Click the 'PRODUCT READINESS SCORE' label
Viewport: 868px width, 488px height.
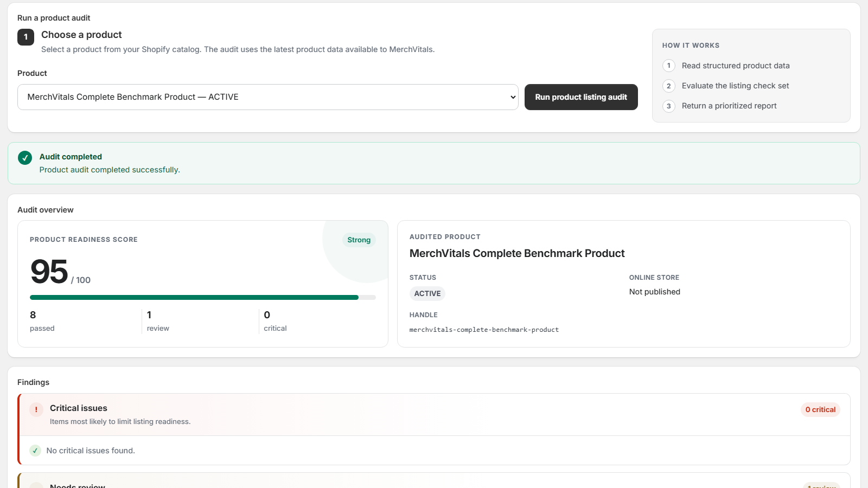point(84,240)
